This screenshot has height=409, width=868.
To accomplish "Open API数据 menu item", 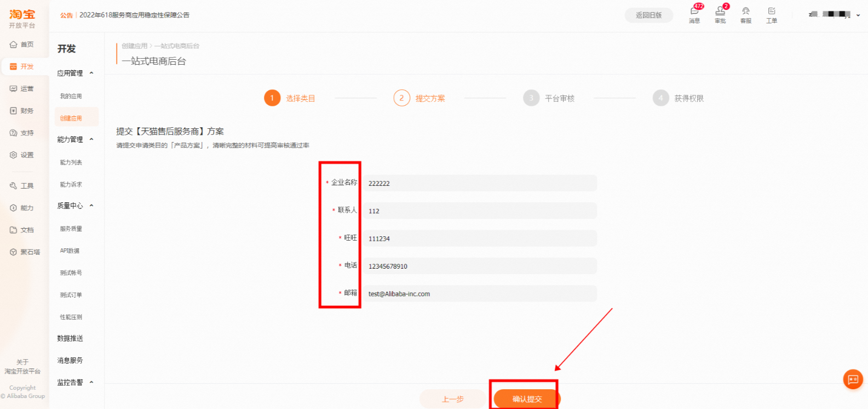I will tap(70, 251).
